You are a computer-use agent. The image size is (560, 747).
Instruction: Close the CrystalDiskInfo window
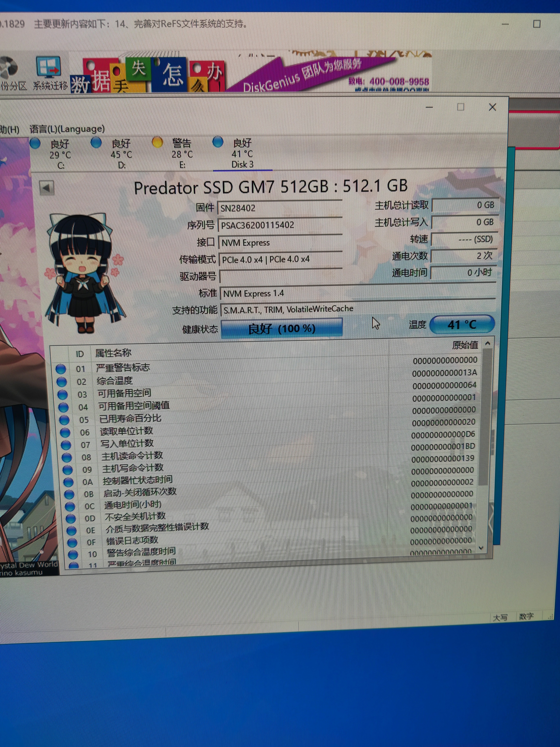(493, 107)
